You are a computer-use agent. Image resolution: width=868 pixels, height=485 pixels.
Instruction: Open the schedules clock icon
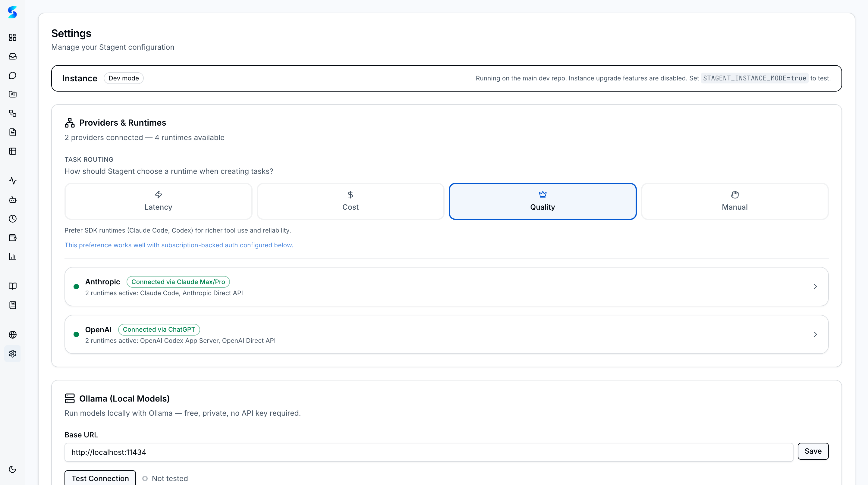[x=12, y=219]
